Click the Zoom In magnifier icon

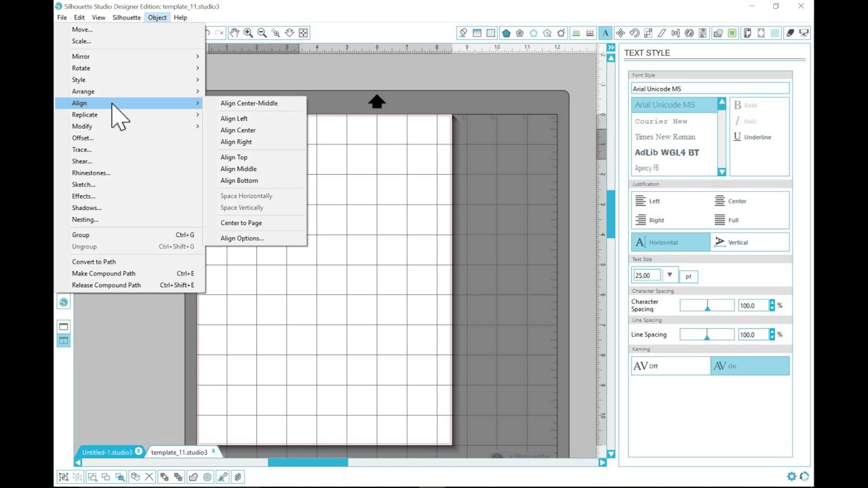click(248, 33)
